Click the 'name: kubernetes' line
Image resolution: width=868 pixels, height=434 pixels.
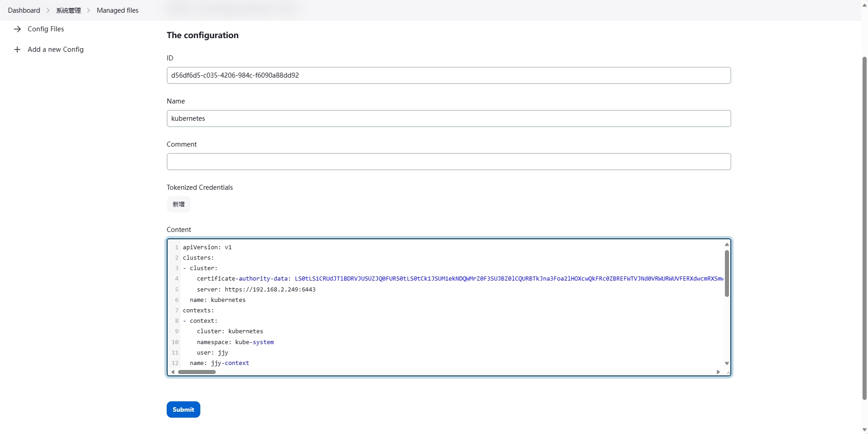pyautogui.click(x=218, y=300)
